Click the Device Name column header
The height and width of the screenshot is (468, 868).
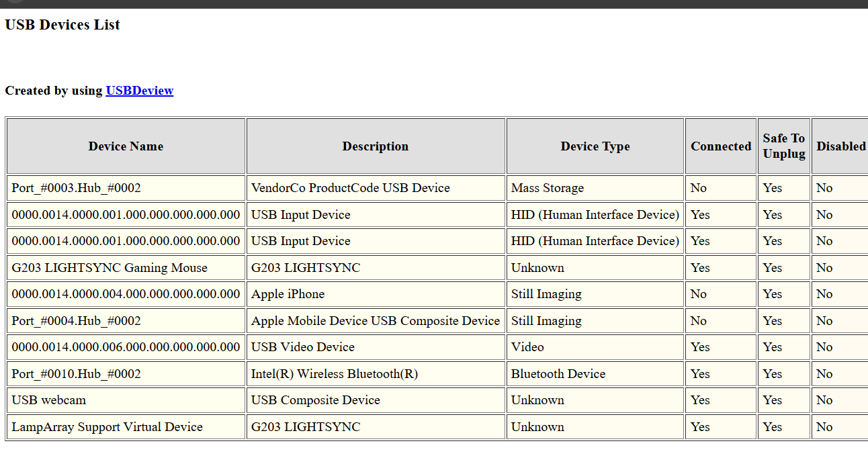point(126,146)
